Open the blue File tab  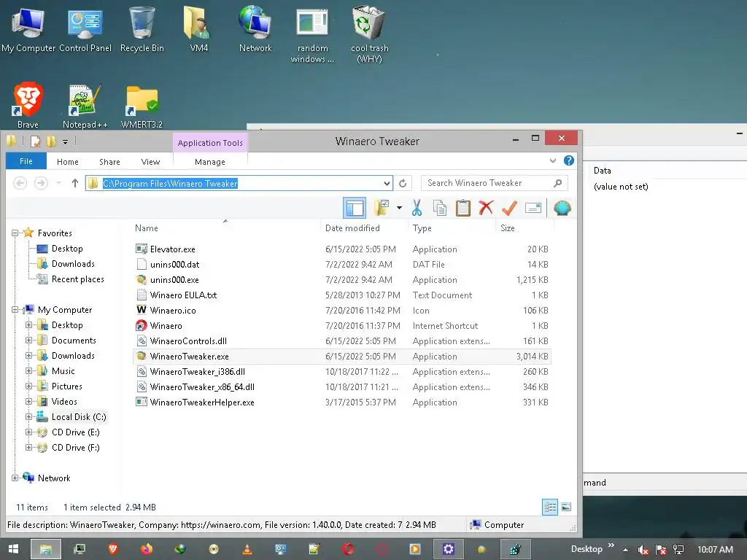(x=26, y=161)
